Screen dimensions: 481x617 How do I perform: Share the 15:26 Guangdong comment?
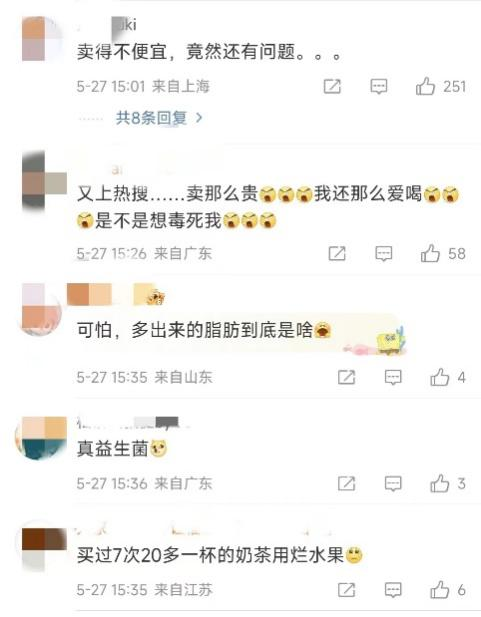(337, 254)
